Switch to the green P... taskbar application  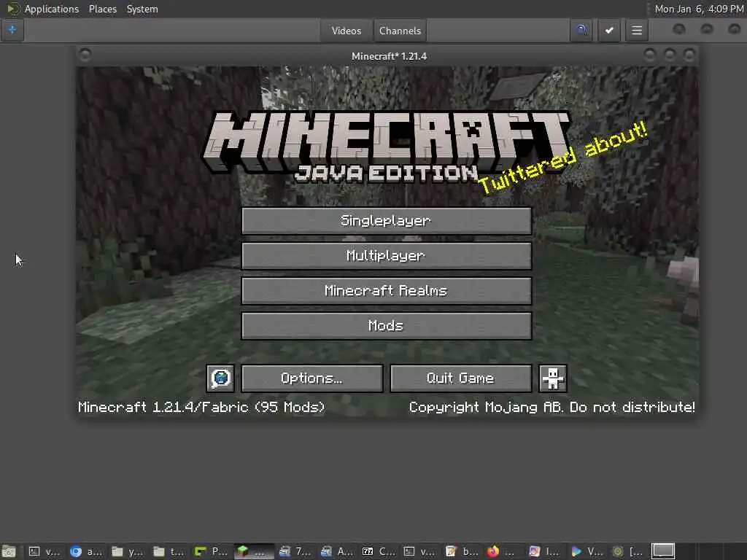point(211,551)
